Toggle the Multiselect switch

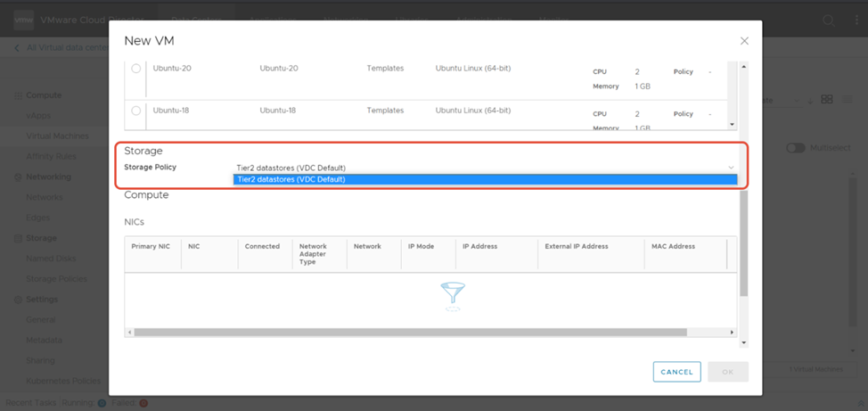795,148
